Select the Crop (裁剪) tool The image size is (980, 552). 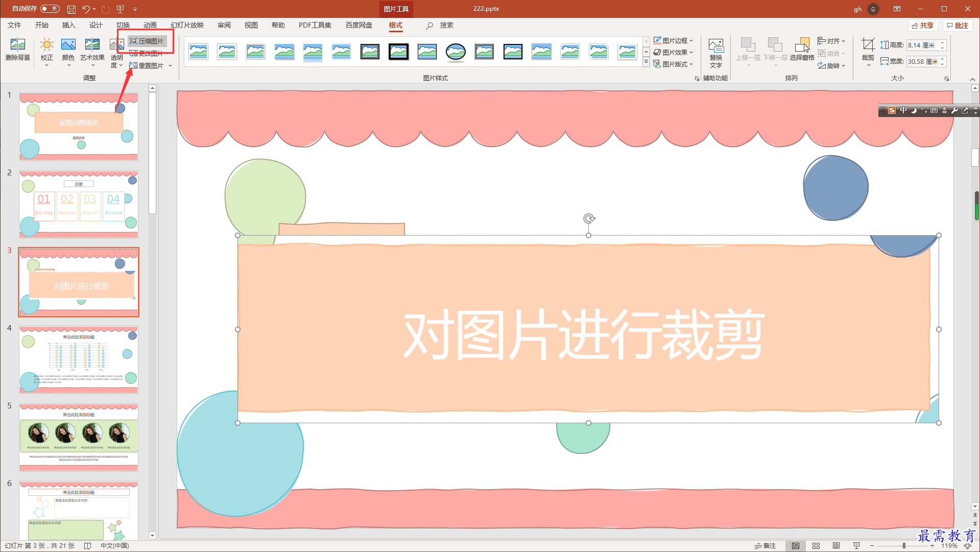pyautogui.click(x=868, y=52)
